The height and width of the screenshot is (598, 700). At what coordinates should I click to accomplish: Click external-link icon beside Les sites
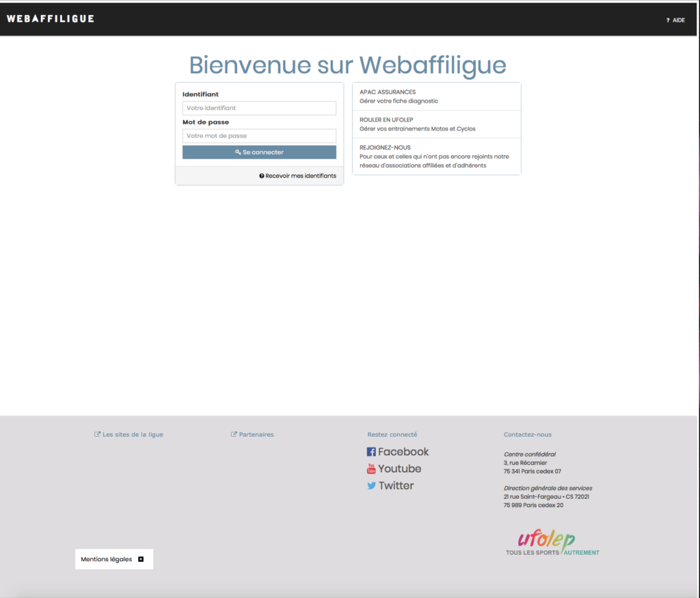click(x=97, y=434)
